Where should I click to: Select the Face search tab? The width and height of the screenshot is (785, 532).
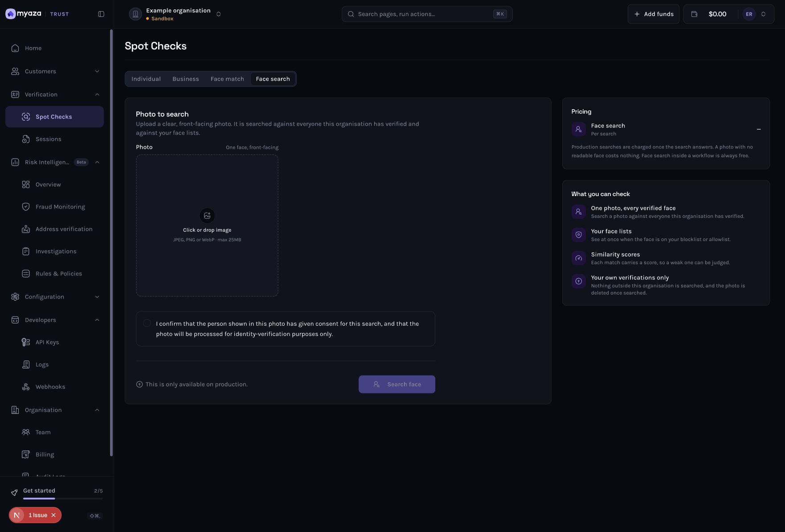point(273,79)
